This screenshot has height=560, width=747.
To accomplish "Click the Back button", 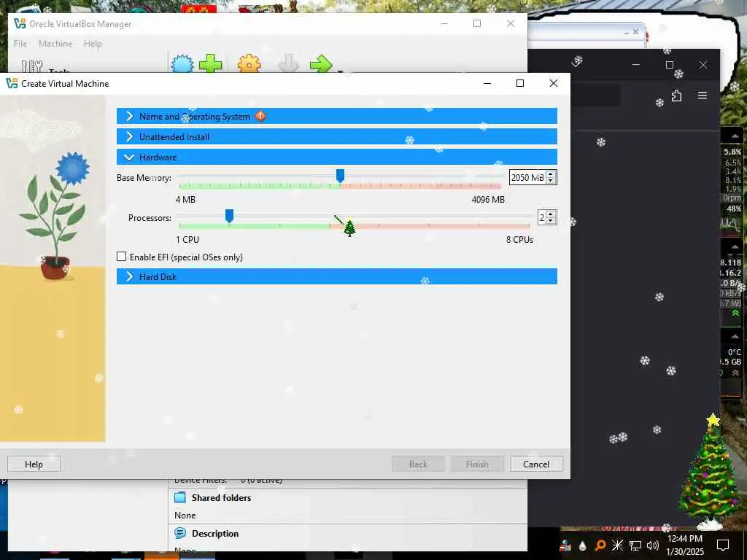I will [418, 464].
